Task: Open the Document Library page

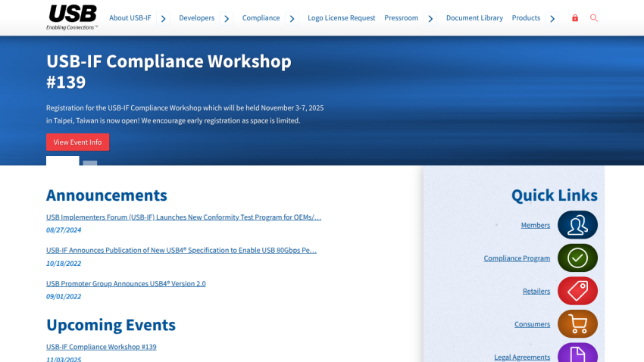Action: pyautogui.click(x=474, y=18)
